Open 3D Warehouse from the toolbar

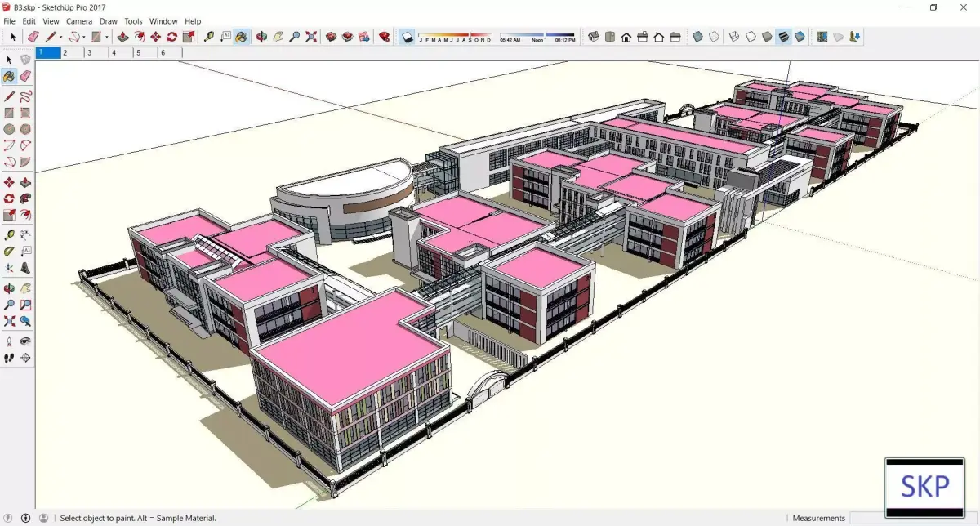pos(331,37)
